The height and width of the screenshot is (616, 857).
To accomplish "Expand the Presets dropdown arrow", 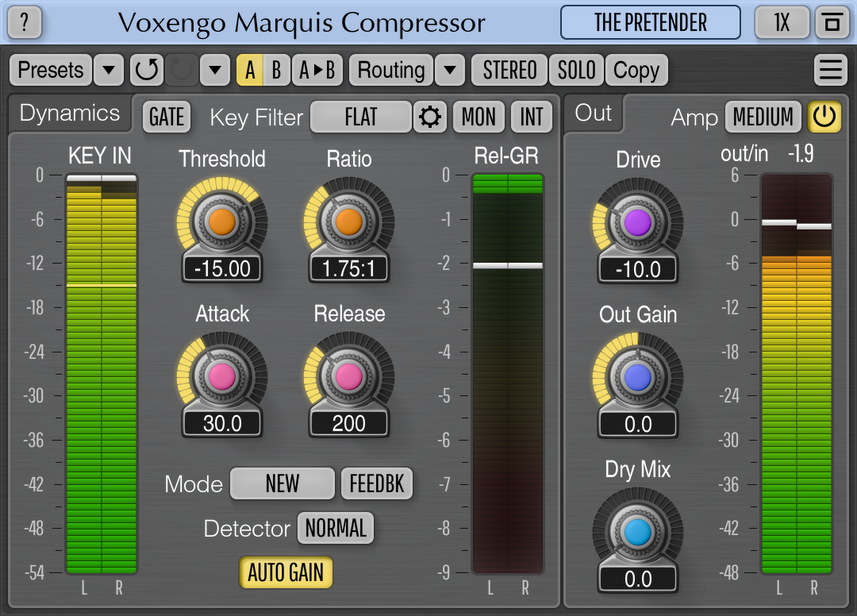I will [x=109, y=70].
